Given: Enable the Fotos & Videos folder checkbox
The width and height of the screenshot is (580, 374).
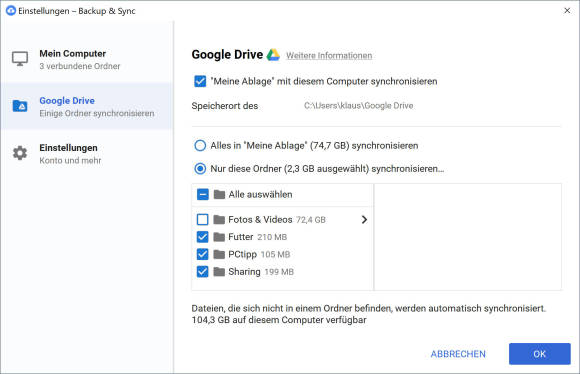Looking at the screenshot, I should tap(202, 219).
